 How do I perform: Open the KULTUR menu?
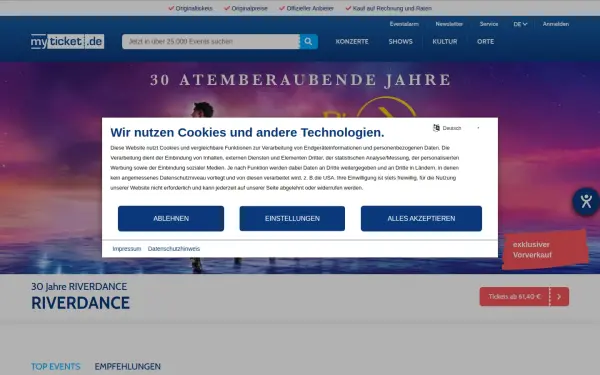[445, 41]
